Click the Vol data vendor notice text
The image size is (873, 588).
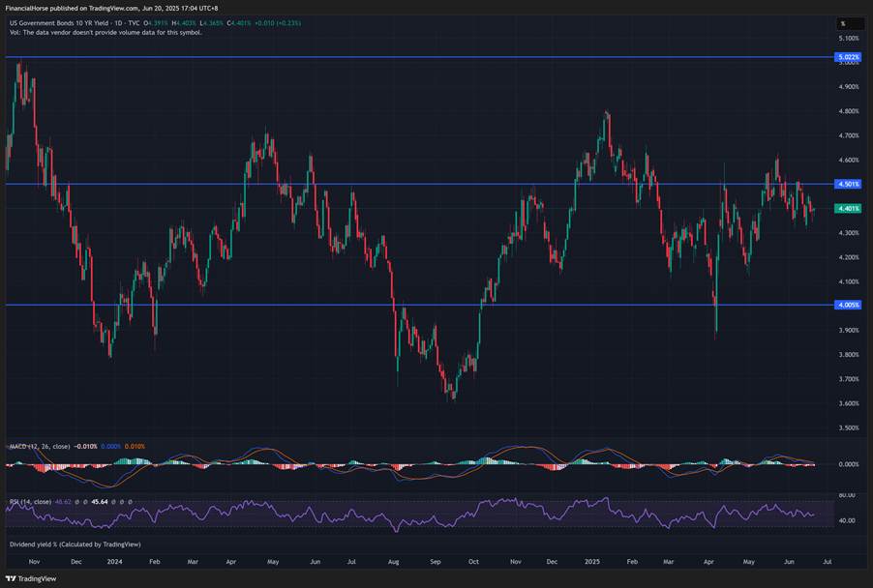click(105, 33)
